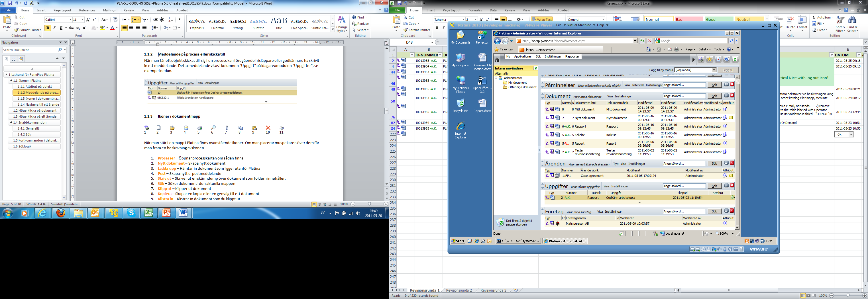Go to '1.1.3 Ikoner i dokumentma...' heading in navigation
The image size is (868, 299).
[x=36, y=99]
